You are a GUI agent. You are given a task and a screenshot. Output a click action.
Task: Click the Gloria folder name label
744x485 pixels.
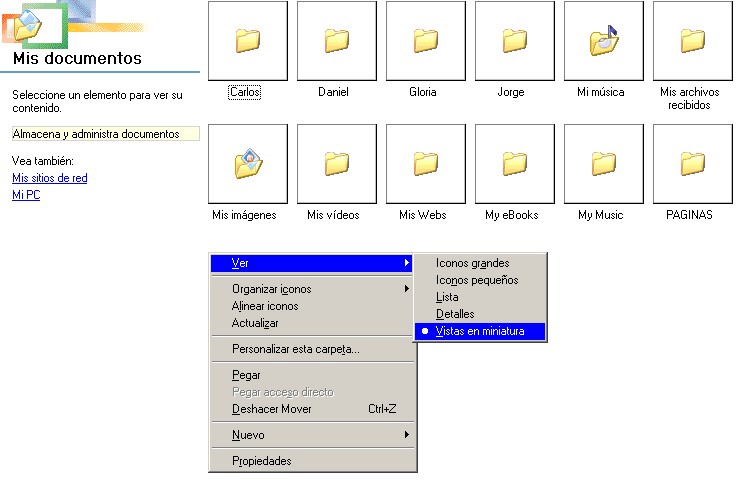click(423, 92)
